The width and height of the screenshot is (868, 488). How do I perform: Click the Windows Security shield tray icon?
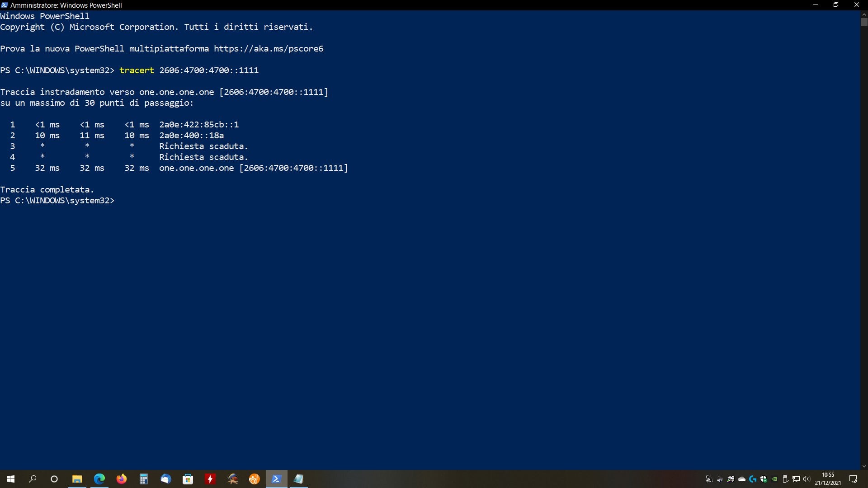(x=764, y=479)
